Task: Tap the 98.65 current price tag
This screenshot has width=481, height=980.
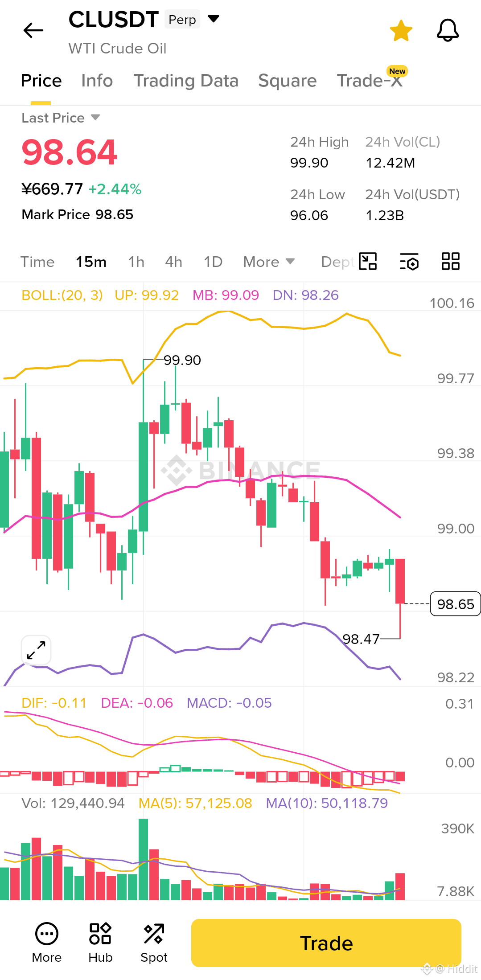Action: pyautogui.click(x=455, y=604)
